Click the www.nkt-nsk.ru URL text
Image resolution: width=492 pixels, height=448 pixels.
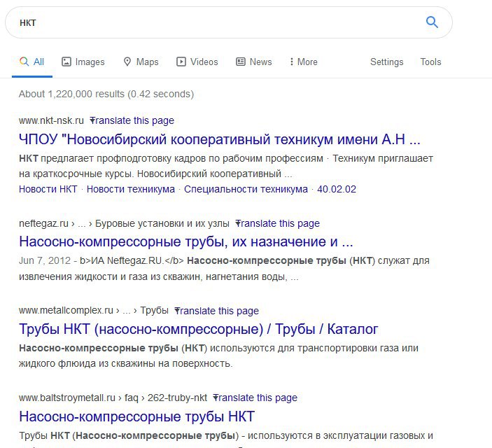[51, 120]
